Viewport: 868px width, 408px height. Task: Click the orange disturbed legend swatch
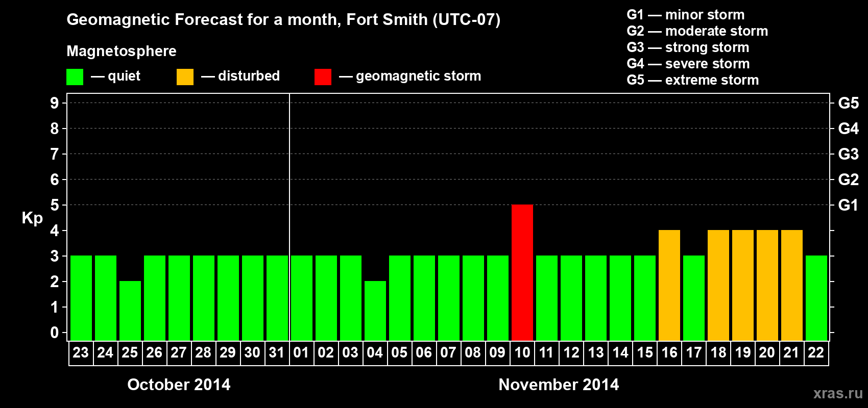coord(185,77)
